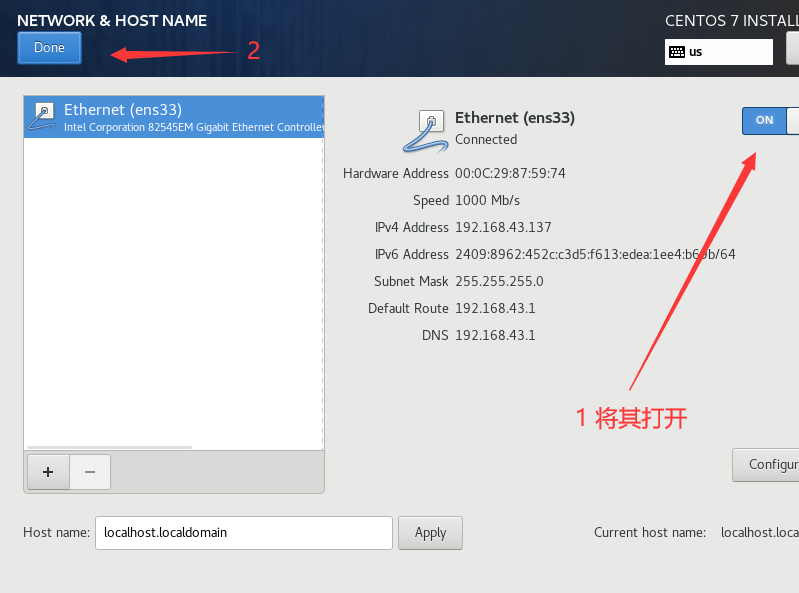
Task: Toggle the Ethernet ens33 ON switch
Action: coord(770,121)
